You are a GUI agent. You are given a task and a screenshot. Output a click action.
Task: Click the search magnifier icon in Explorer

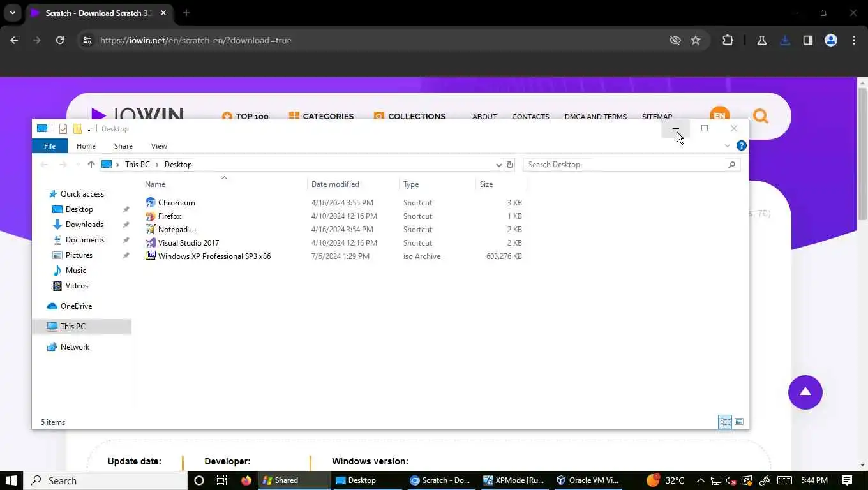click(731, 165)
